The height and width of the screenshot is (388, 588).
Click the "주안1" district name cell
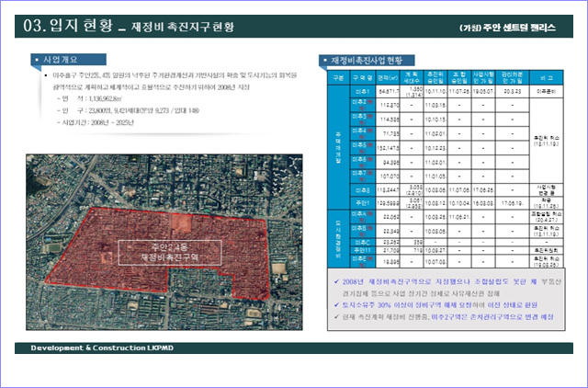tap(363, 203)
